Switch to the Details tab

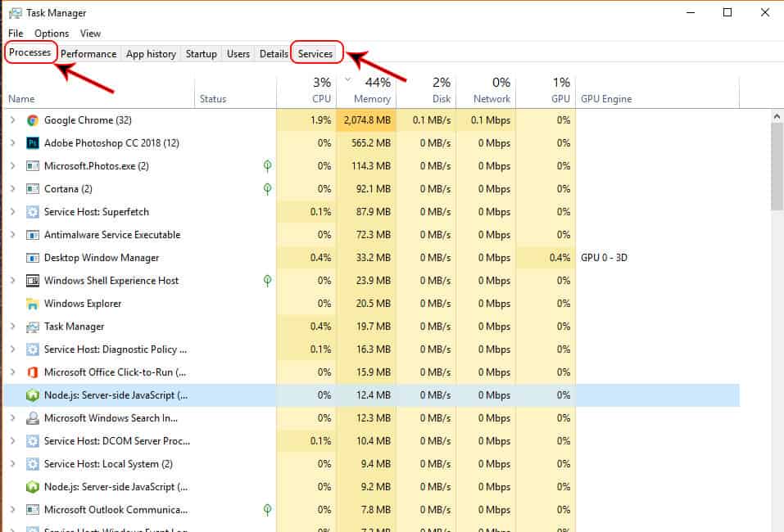(274, 54)
